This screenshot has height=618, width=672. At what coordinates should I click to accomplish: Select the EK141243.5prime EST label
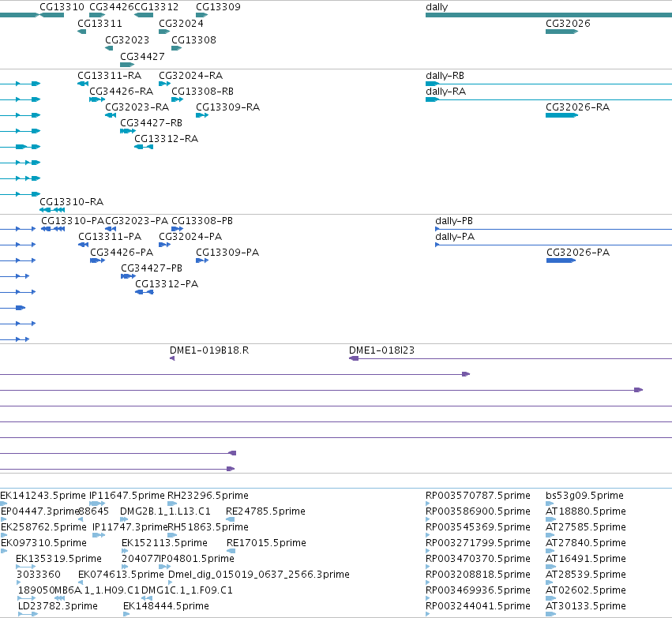pos(43,496)
